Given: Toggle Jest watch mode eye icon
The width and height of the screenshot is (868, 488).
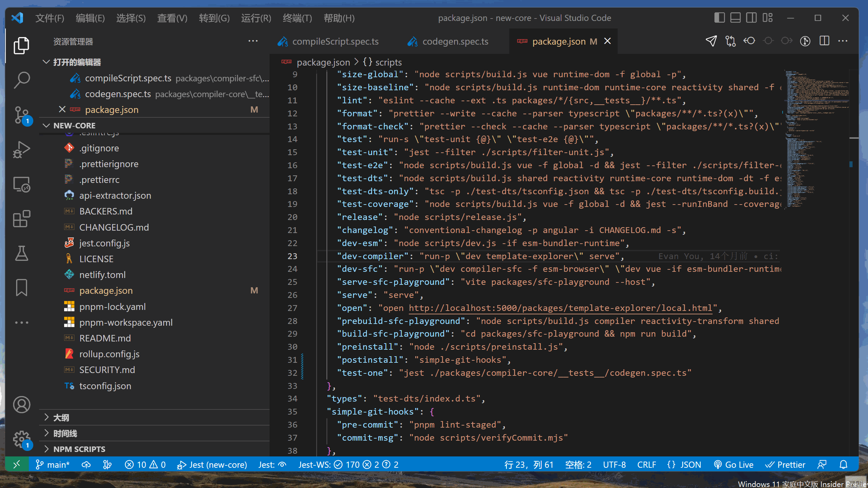Looking at the screenshot, I should click(x=282, y=465).
